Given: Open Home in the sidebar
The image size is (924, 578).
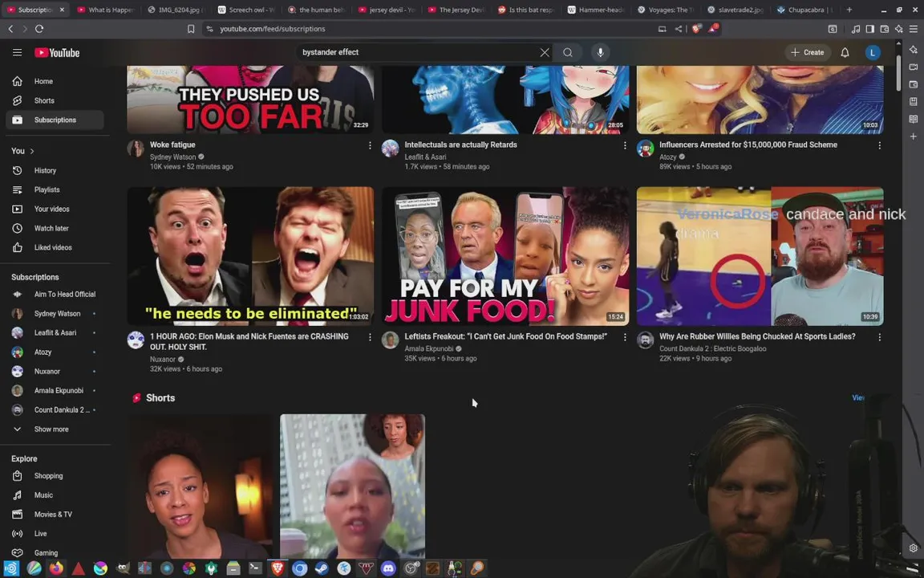Looking at the screenshot, I should click(x=55, y=81).
